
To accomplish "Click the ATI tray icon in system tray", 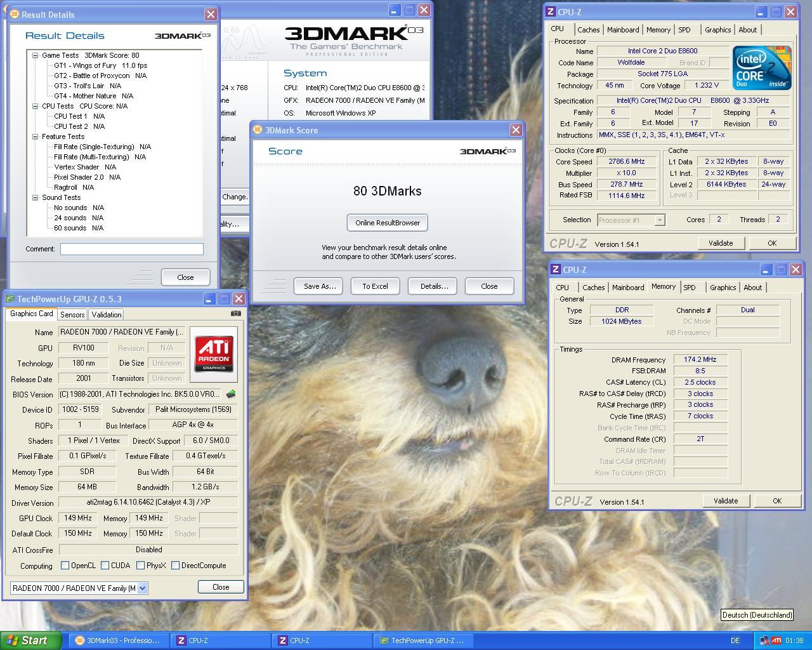I will [x=776, y=640].
